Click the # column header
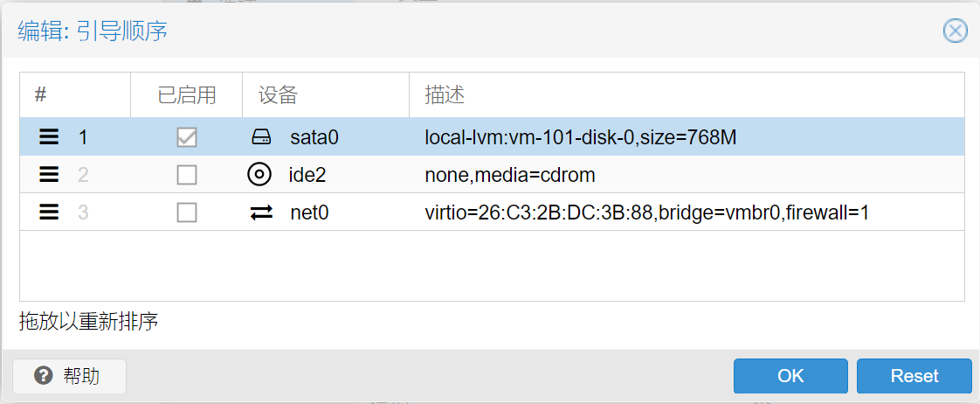Screen dimensions: 980x404 pyautogui.click(x=75, y=95)
